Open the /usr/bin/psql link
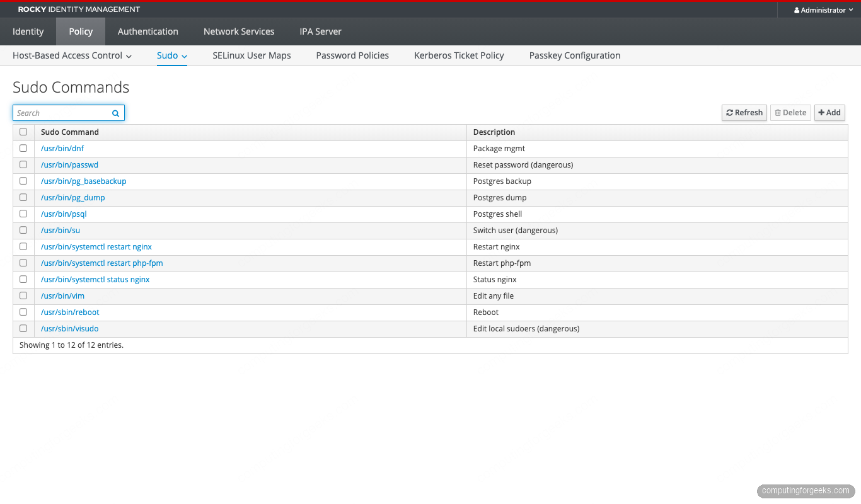861x504 pixels. [64, 214]
